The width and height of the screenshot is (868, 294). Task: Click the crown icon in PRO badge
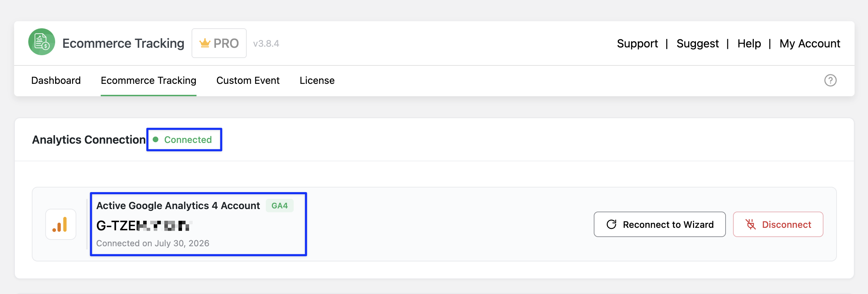pos(205,43)
